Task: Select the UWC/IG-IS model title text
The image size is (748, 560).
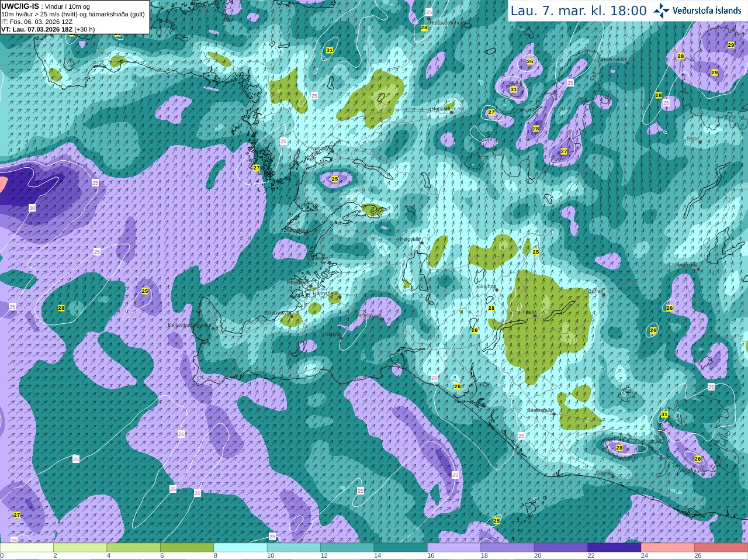Action: (x=20, y=6)
